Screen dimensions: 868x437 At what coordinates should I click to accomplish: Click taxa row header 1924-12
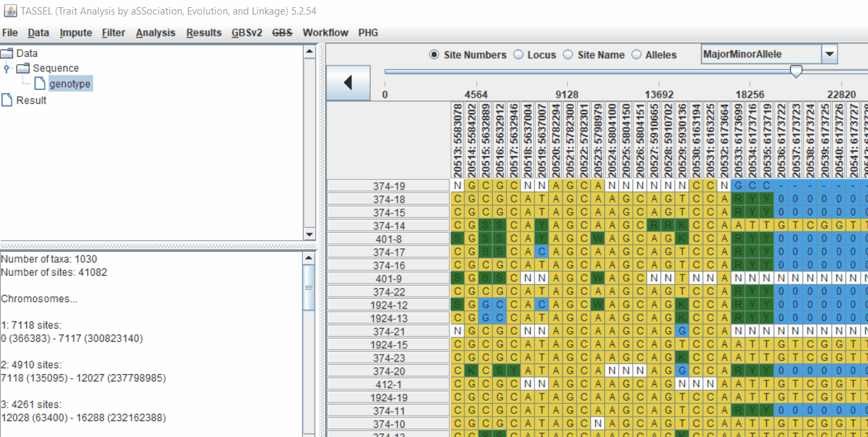click(x=388, y=305)
